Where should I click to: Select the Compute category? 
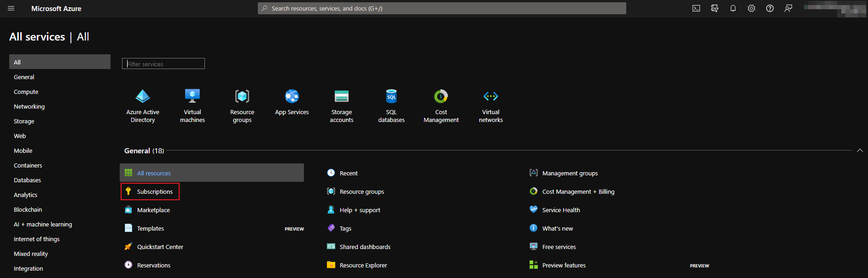point(26,92)
